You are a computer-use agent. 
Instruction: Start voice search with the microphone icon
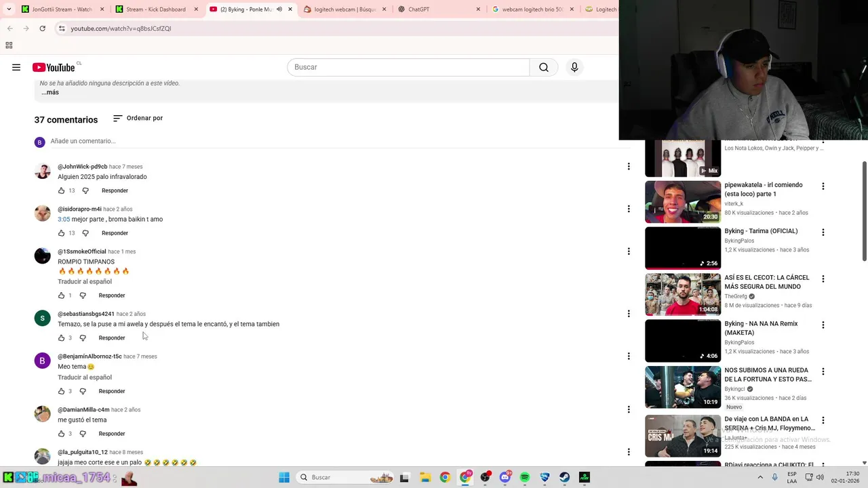click(x=574, y=67)
